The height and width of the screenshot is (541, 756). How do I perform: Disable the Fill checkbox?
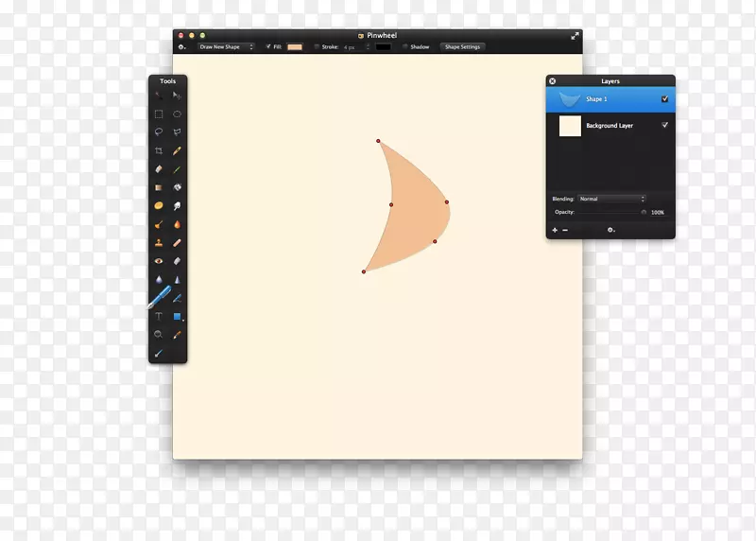click(268, 46)
